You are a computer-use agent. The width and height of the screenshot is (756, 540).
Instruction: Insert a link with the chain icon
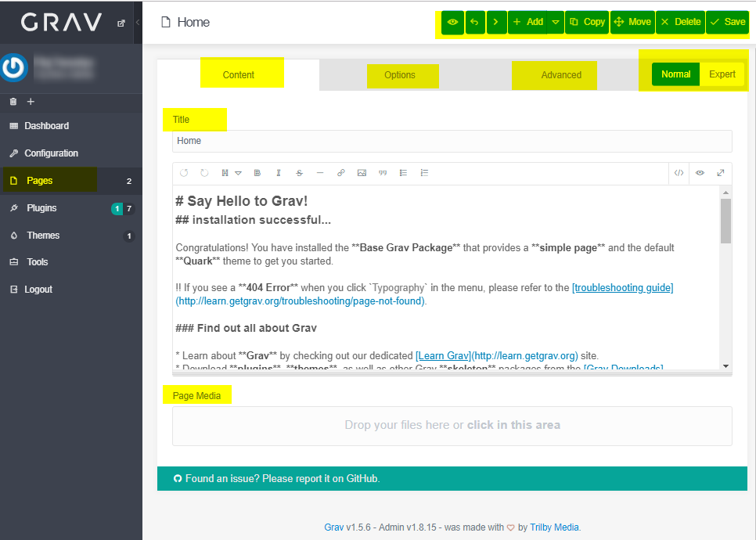pyautogui.click(x=340, y=173)
